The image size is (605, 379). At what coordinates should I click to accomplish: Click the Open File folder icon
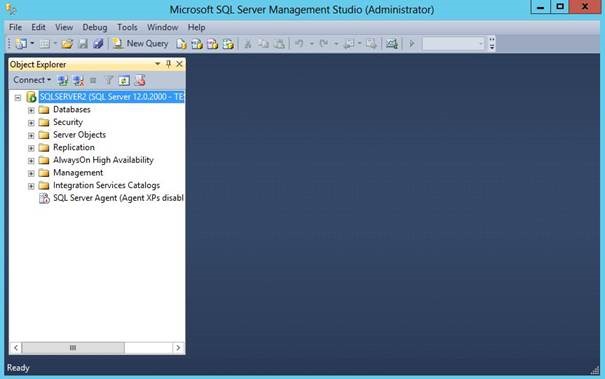(67, 44)
